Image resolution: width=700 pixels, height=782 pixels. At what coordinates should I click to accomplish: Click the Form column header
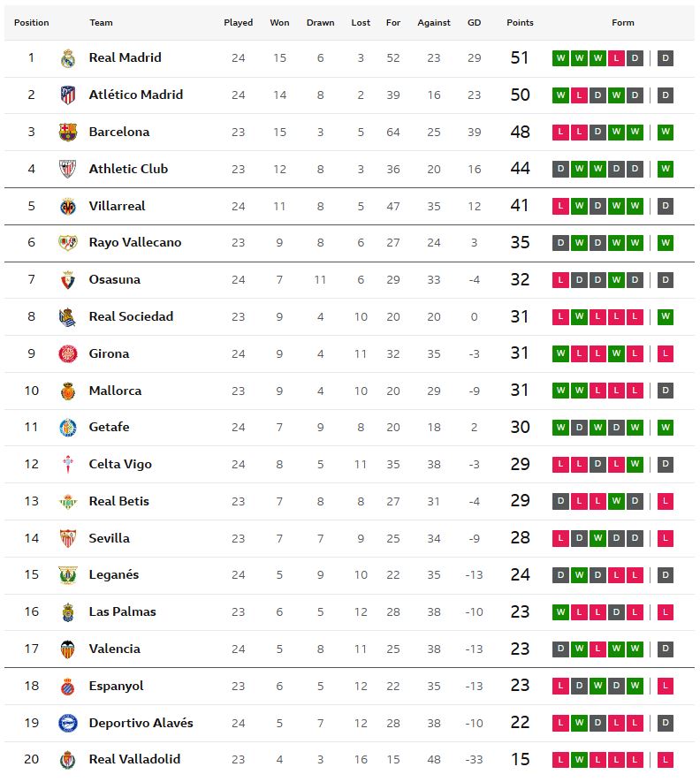(623, 23)
